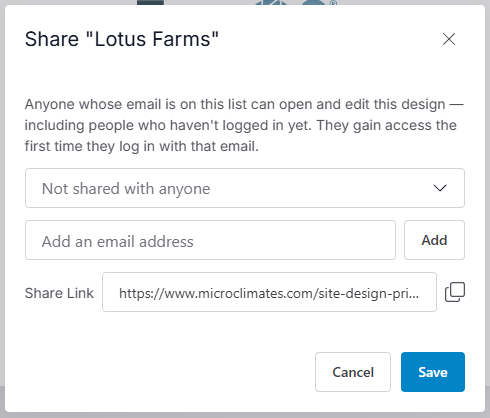The height and width of the screenshot is (418, 490).
Task: Show the list of people with design access
Action: pos(245,188)
